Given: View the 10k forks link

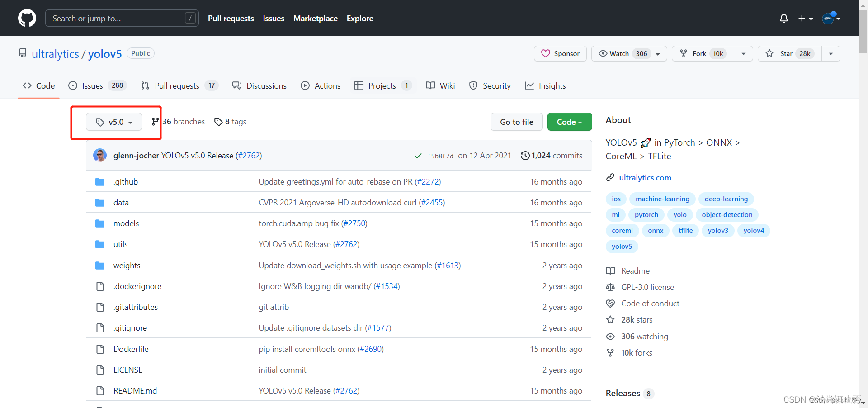Looking at the screenshot, I should [x=629, y=352].
